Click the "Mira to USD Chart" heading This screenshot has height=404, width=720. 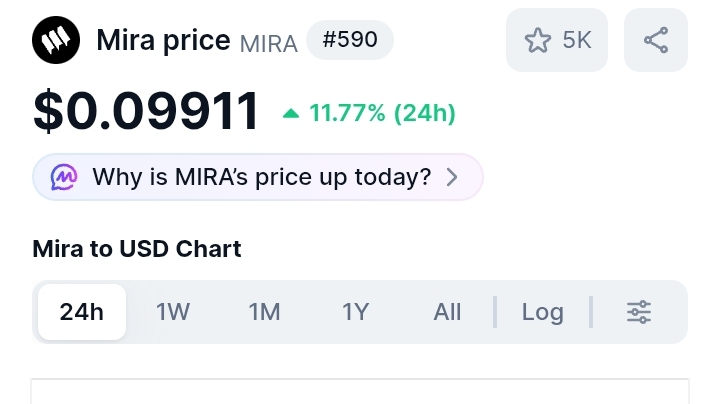coord(137,248)
